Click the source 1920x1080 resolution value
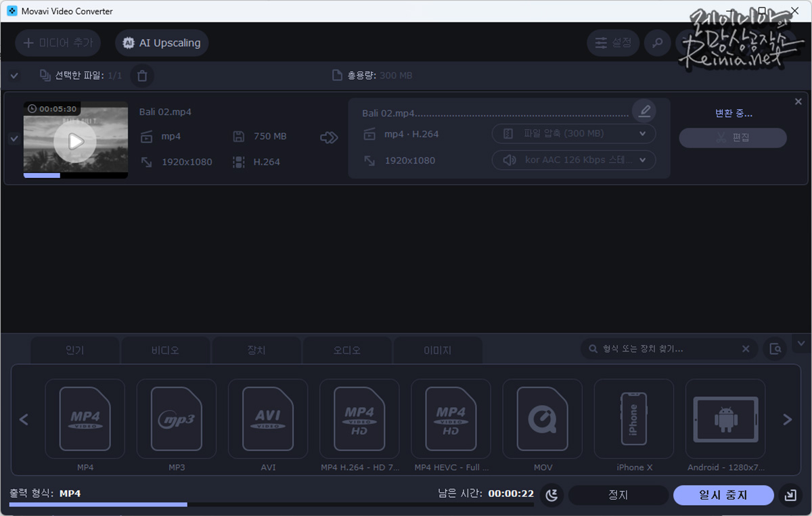The height and width of the screenshot is (516, 812). click(187, 162)
